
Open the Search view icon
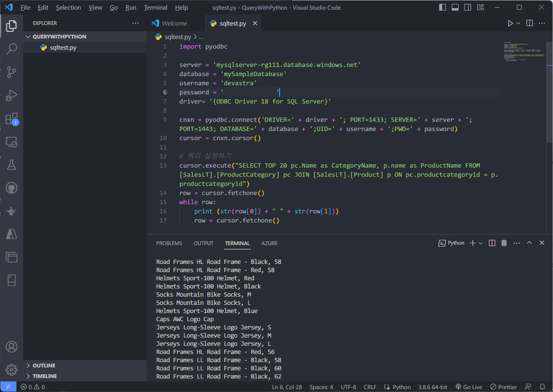pyautogui.click(x=11, y=49)
